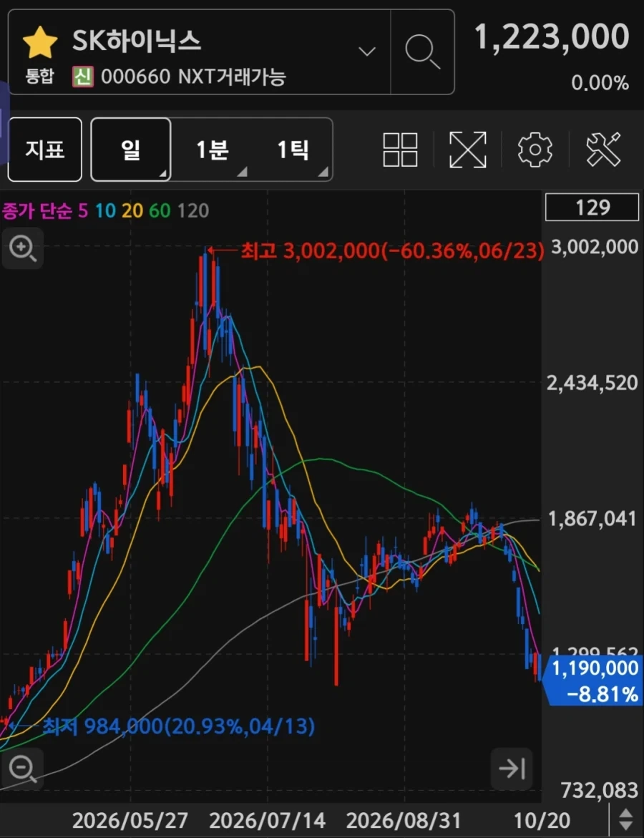The width and height of the screenshot is (644, 838).
Task: Jump to the latest candle arrow button
Action: 512,769
